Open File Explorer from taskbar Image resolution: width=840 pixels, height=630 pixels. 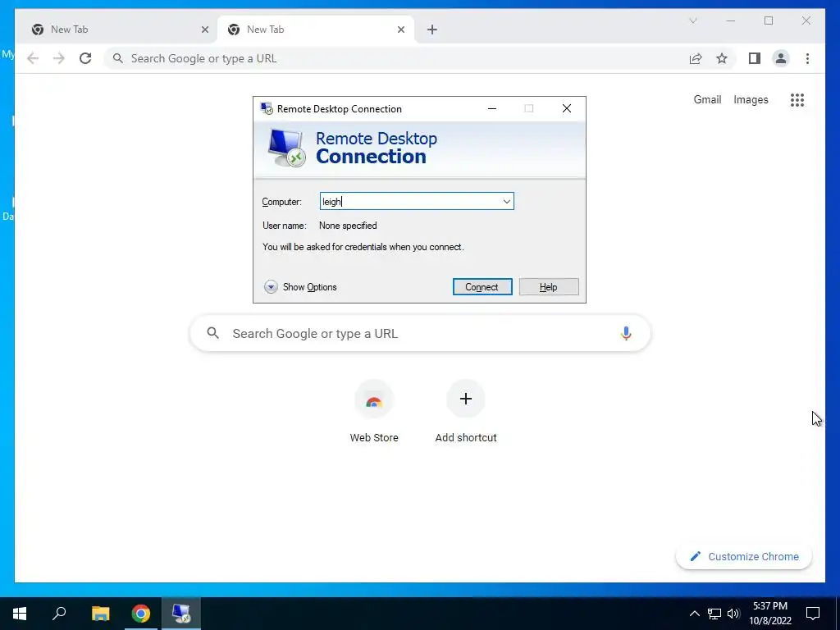[x=100, y=614]
